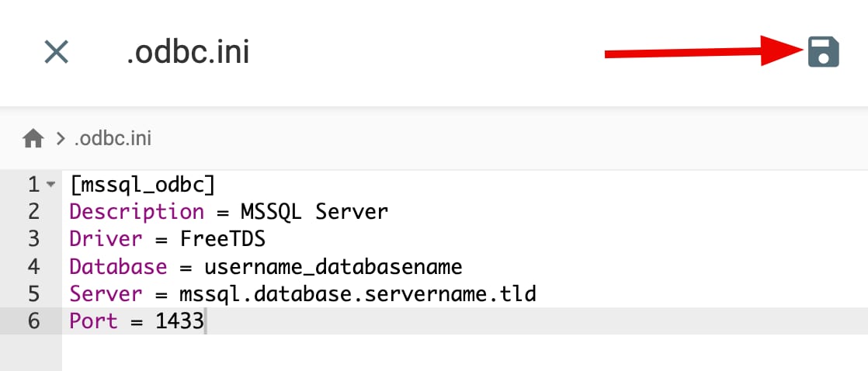The image size is (868, 371).
Task: Click line number 3 in the gutter
Action: click(x=33, y=239)
